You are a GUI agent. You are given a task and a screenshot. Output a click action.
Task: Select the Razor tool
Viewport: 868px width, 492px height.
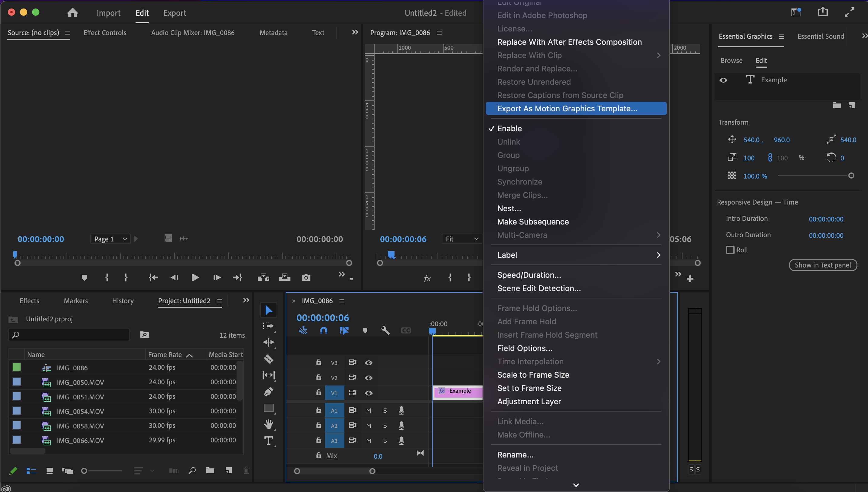point(269,359)
